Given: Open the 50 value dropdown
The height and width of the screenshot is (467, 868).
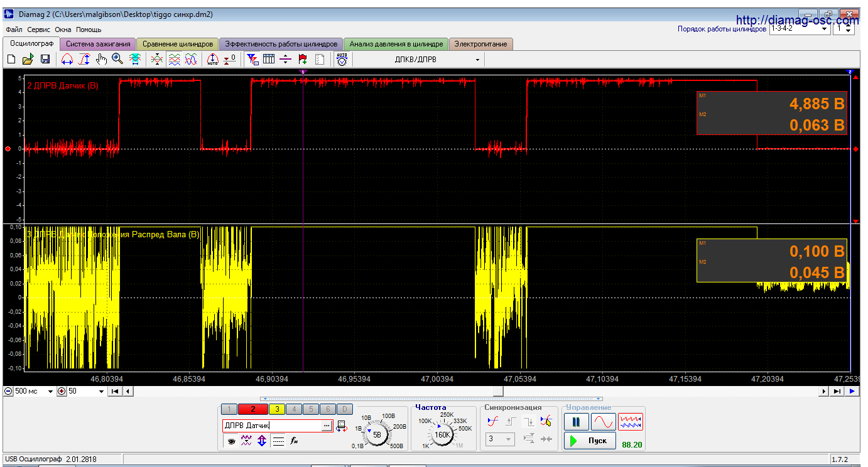Looking at the screenshot, I should (x=102, y=392).
